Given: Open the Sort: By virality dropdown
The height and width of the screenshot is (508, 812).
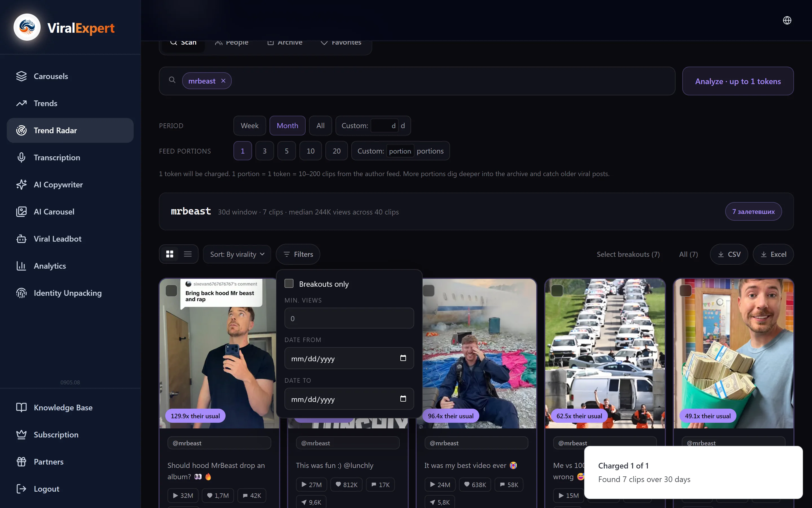Looking at the screenshot, I should tap(237, 254).
